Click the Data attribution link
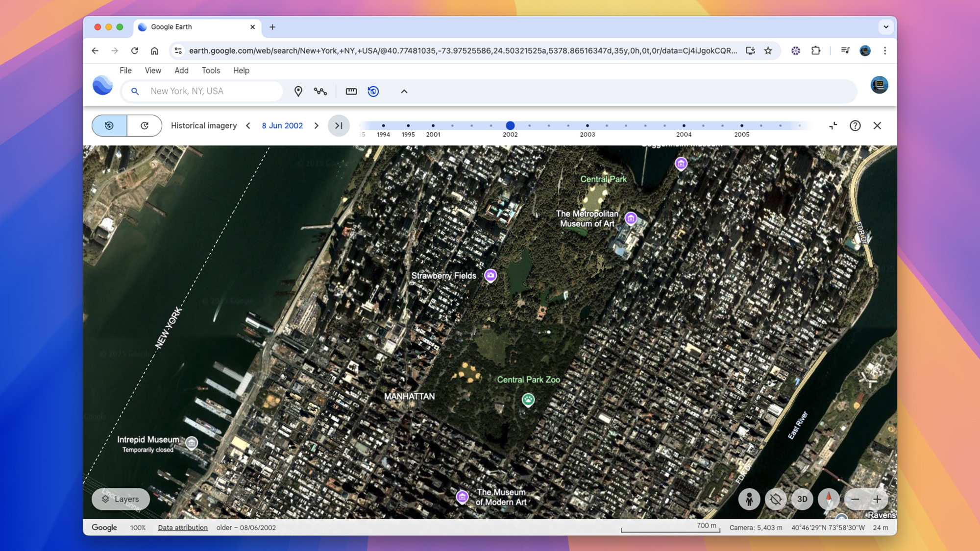Screen dimensions: 980x551 pos(182,527)
